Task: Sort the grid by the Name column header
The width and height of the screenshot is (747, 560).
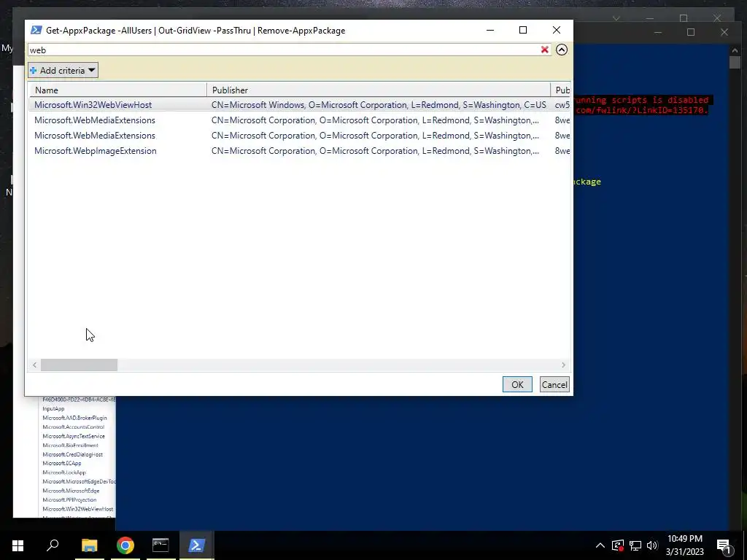Action: coord(118,90)
